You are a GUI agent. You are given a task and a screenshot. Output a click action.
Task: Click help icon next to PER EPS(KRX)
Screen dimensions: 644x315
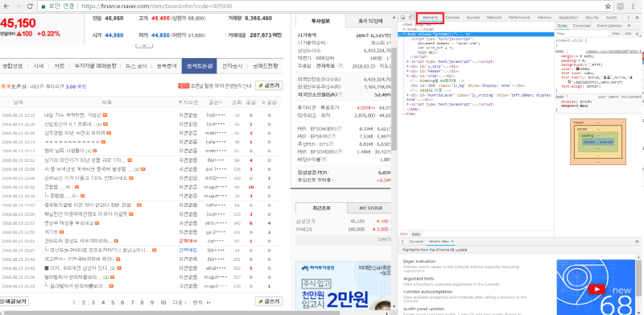tap(332, 135)
